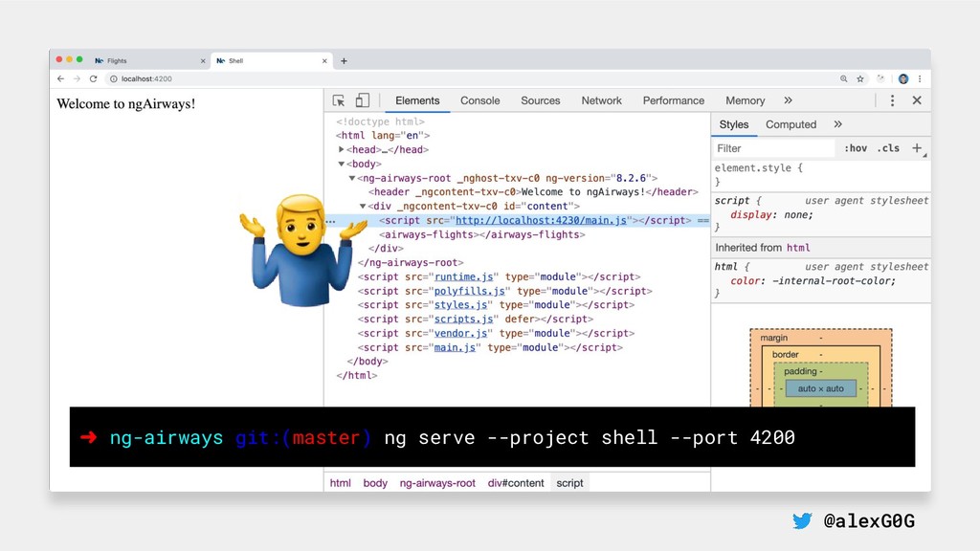
Task: Click the browser back arrow
Action: [x=60, y=78]
